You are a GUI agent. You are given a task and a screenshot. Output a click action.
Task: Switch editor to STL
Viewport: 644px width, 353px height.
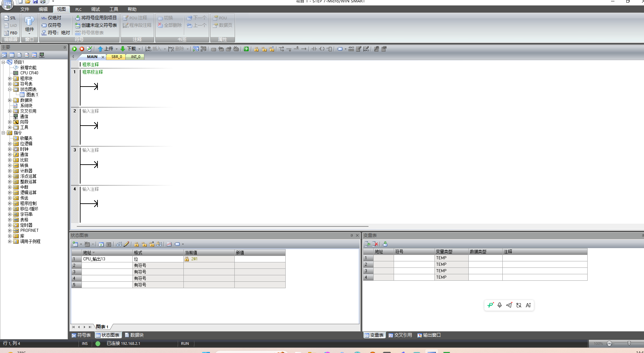10,18
